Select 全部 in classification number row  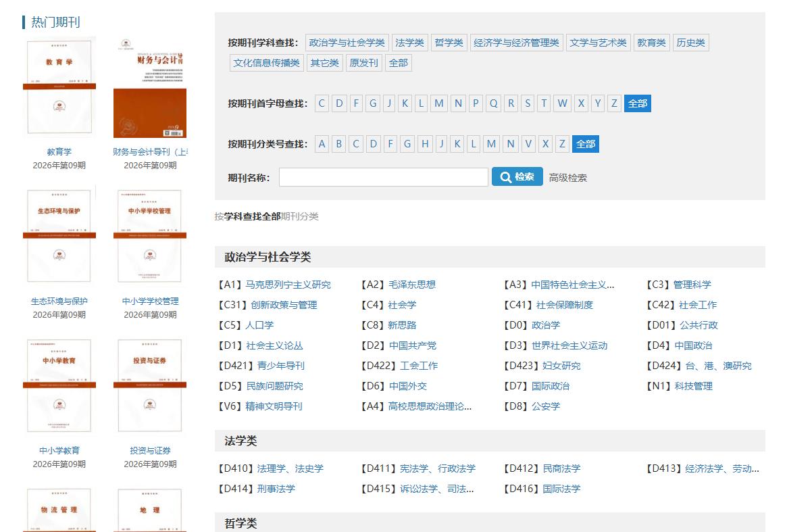click(x=585, y=144)
